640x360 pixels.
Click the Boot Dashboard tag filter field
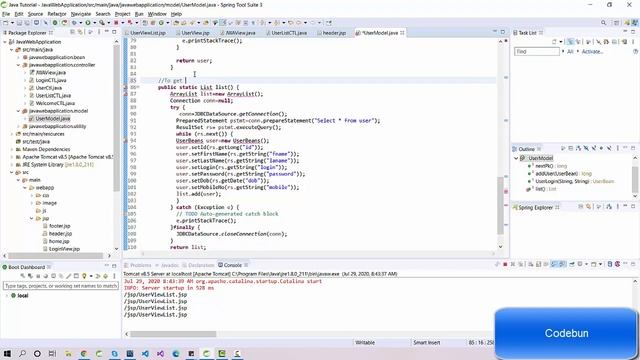click(x=61, y=286)
